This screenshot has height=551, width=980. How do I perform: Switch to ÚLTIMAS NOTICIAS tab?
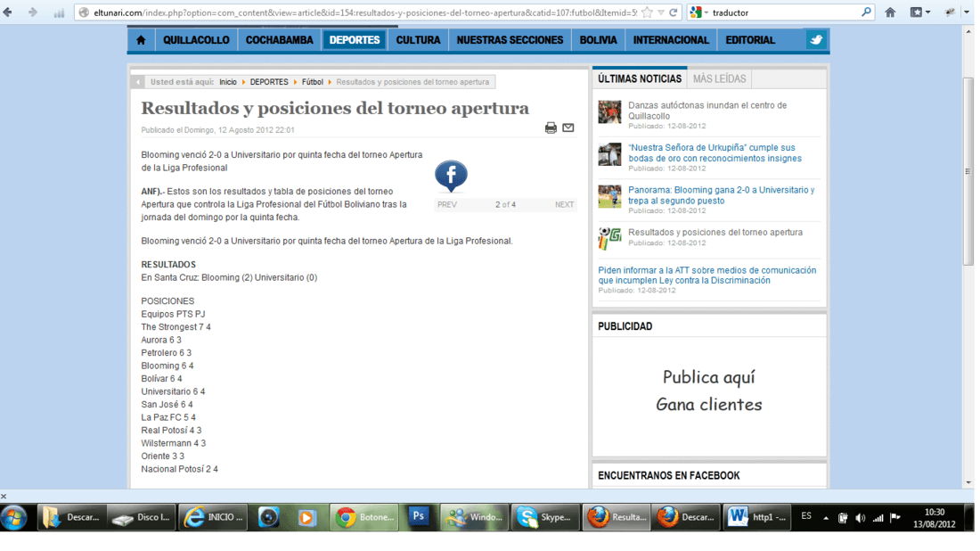coord(640,78)
